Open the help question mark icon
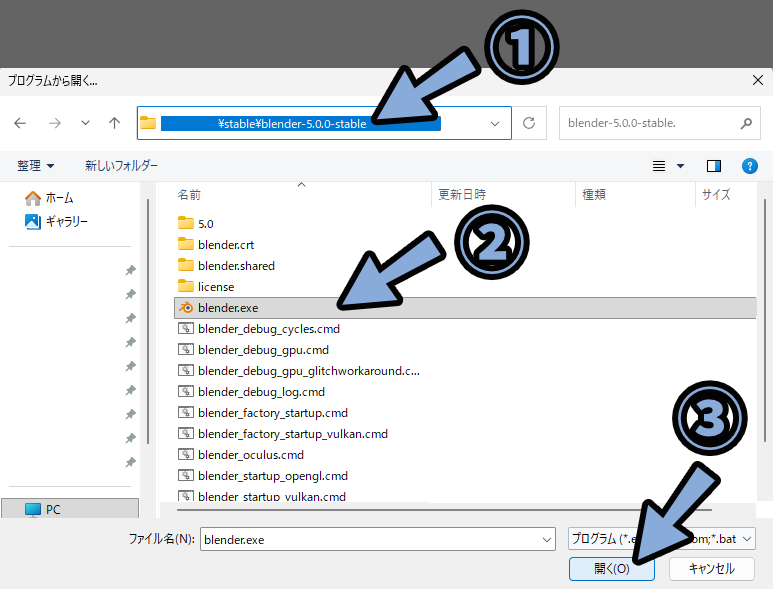This screenshot has width=773, height=589. click(x=749, y=165)
